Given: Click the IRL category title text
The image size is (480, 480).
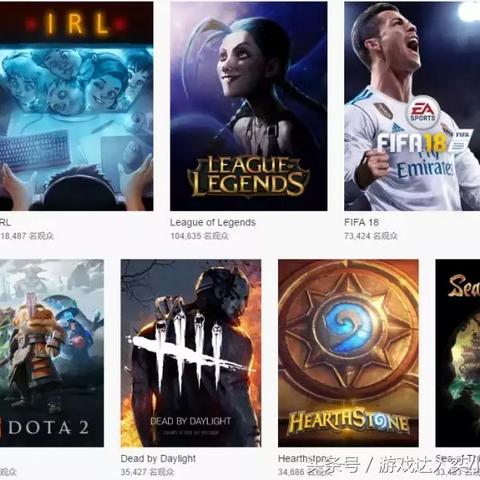Looking at the screenshot, I should 5,222.
